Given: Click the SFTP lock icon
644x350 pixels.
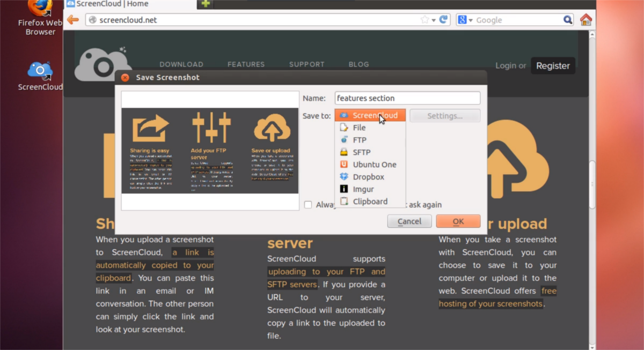Looking at the screenshot, I should tap(344, 152).
